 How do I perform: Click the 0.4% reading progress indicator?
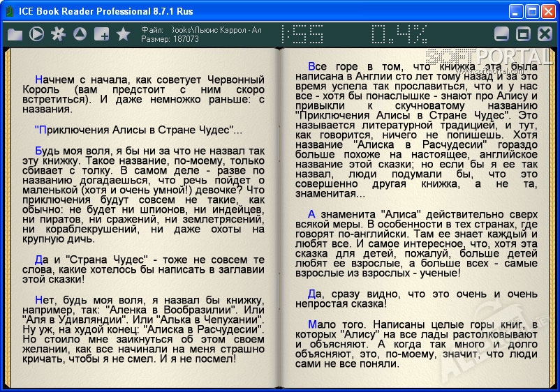398,33
